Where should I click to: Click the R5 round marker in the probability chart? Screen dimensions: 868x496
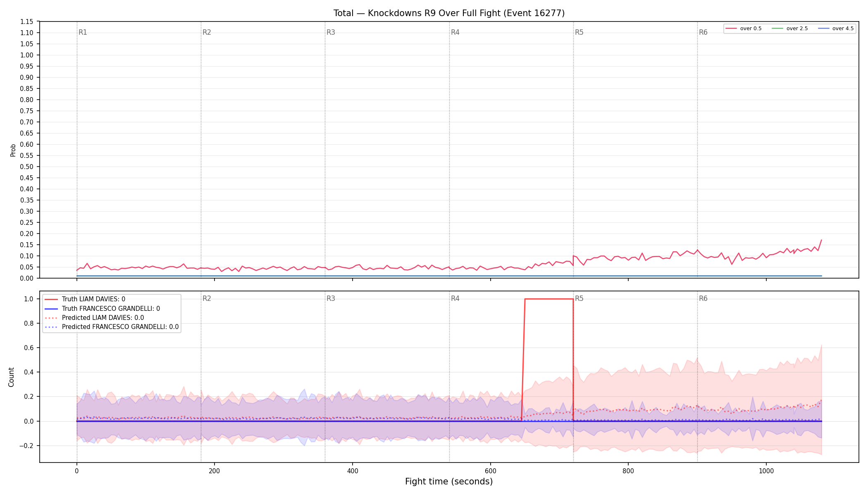coord(579,32)
